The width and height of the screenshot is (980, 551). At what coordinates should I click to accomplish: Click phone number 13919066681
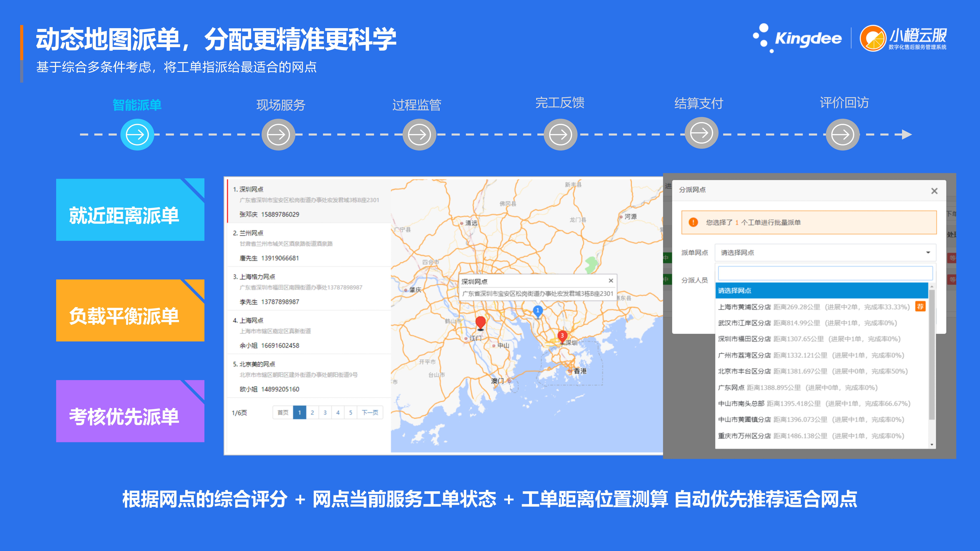[x=280, y=258]
